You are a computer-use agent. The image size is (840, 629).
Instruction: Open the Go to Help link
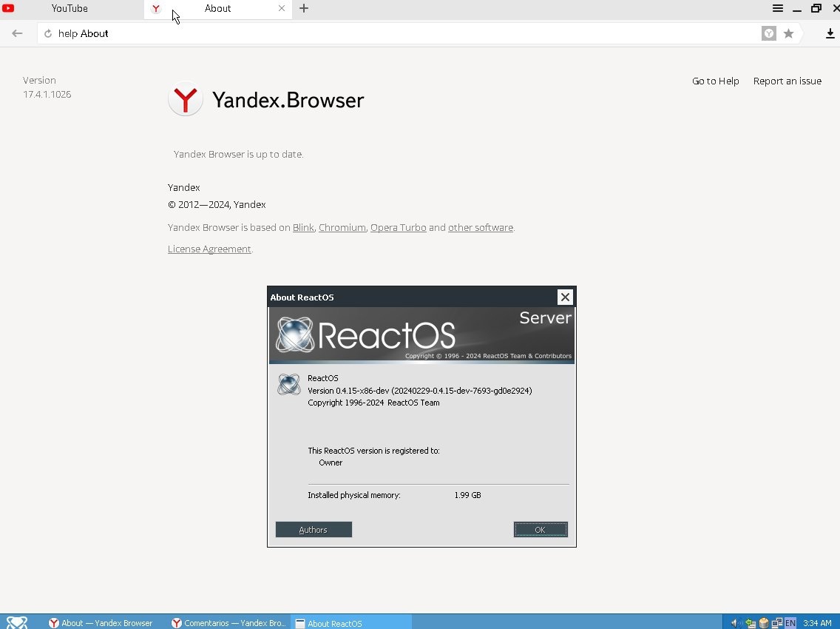(715, 81)
